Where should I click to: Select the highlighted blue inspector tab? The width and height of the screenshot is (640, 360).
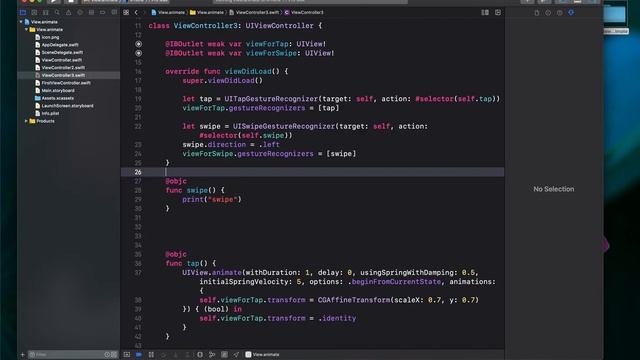coord(571,13)
